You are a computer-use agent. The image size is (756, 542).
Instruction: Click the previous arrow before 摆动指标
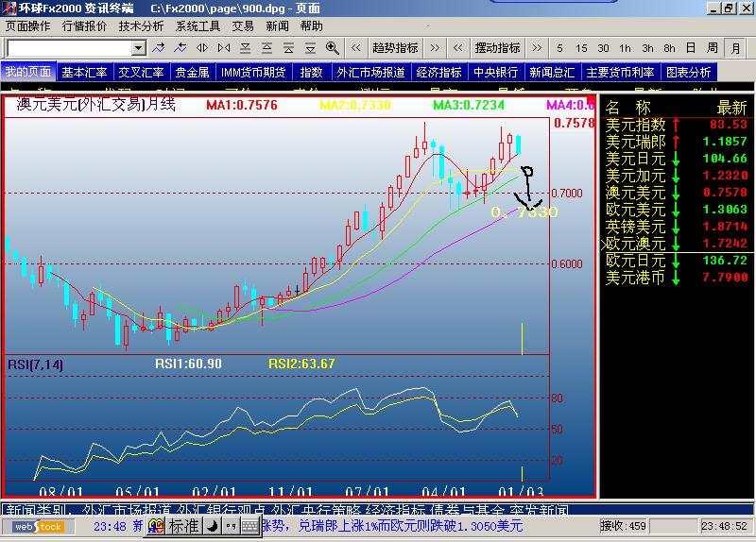click(x=457, y=48)
